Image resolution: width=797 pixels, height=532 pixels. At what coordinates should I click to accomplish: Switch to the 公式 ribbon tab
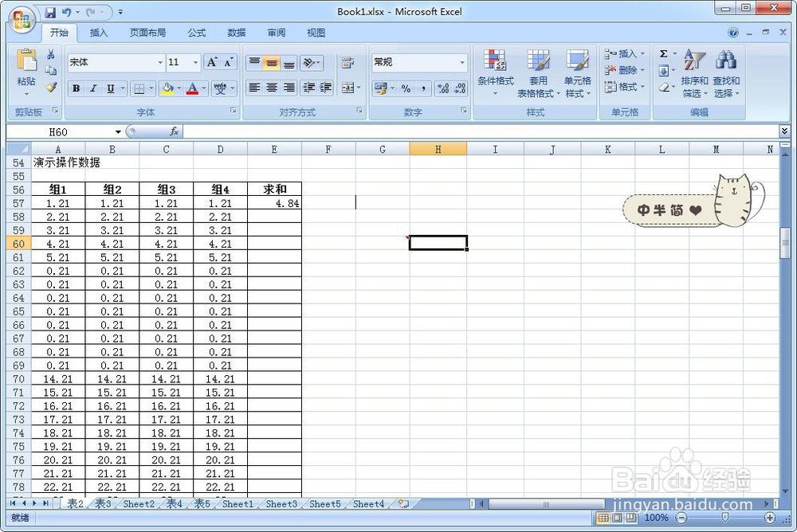coord(196,33)
